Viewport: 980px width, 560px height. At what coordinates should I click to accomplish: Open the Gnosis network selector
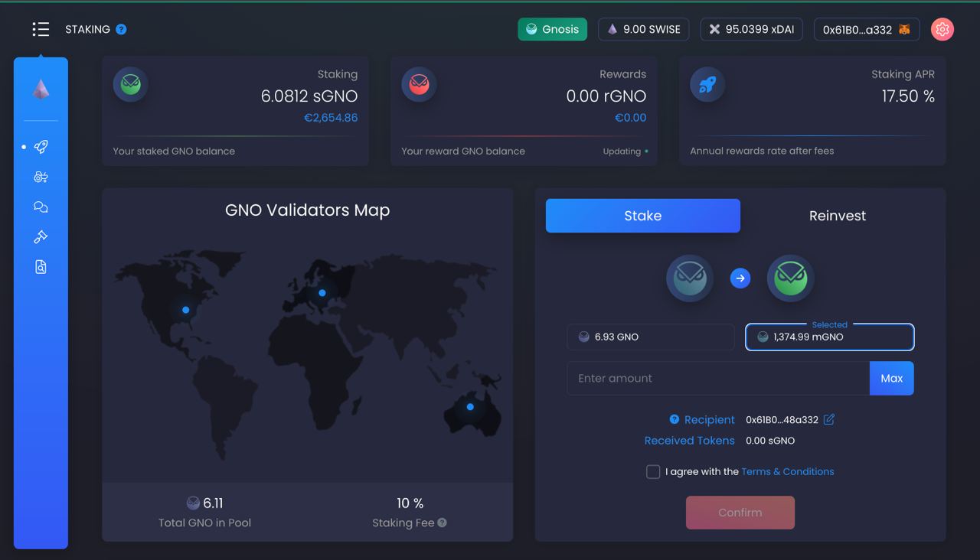pos(552,29)
